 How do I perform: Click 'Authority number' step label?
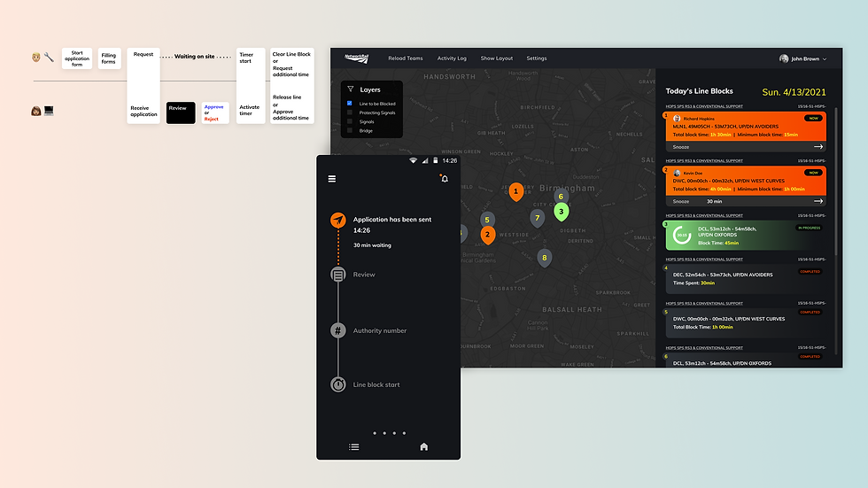tap(380, 331)
